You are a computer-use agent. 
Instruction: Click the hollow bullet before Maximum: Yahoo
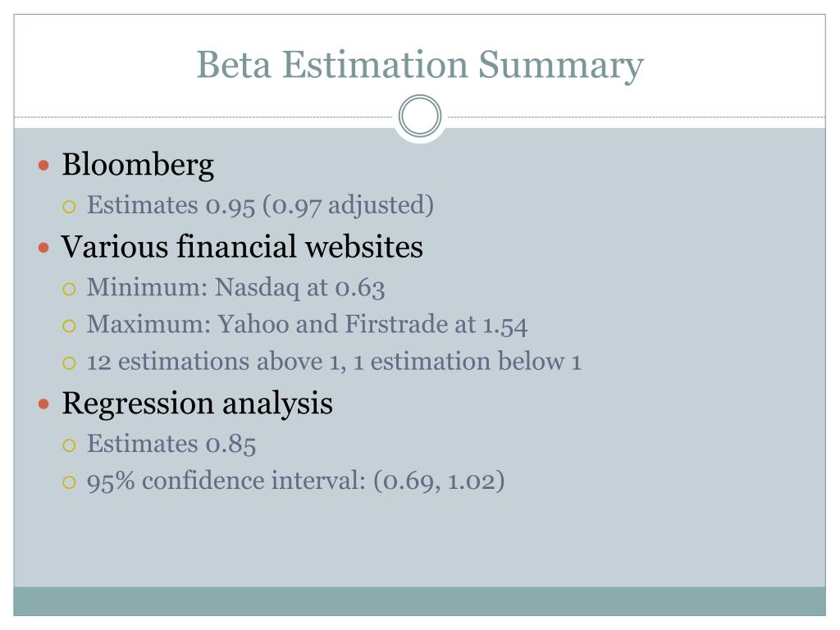click(x=69, y=326)
